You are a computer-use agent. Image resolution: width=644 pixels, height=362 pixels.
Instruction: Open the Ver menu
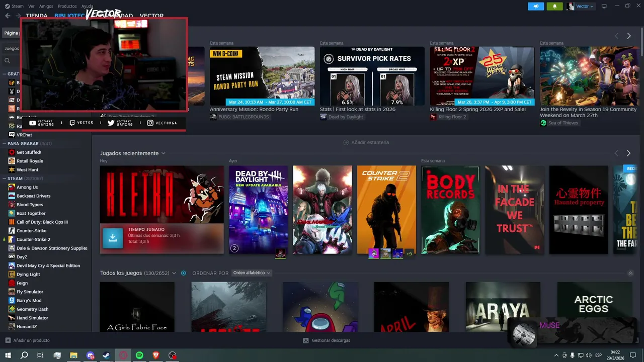coord(31,6)
